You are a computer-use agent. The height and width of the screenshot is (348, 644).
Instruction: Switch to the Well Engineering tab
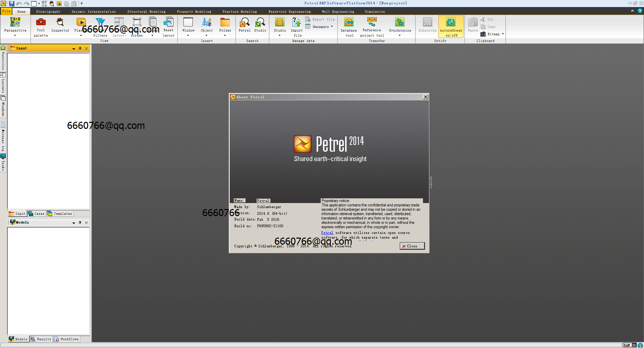tap(338, 11)
